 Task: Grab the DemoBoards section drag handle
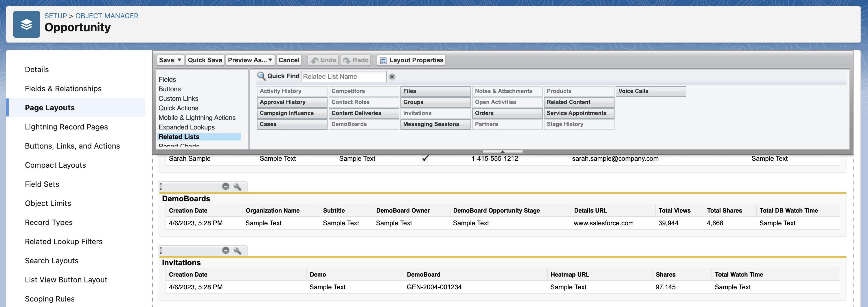(x=161, y=186)
